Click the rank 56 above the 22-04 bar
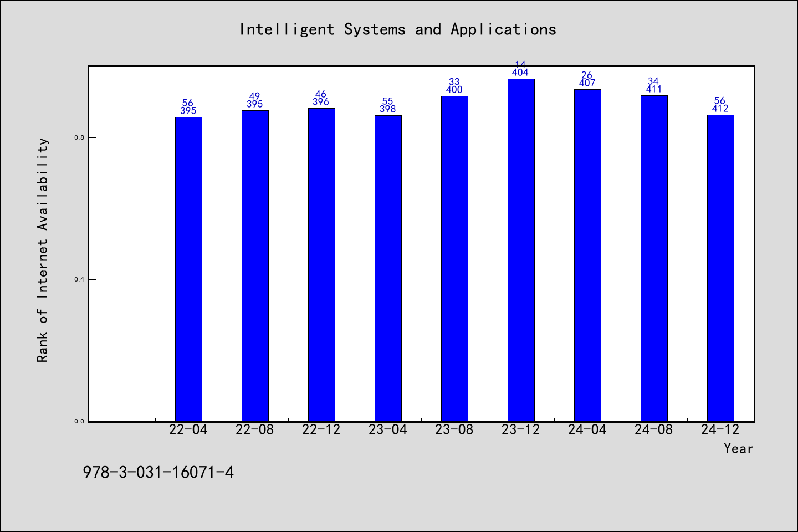Image resolution: width=798 pixels, height=532 pixels. click(188, 103)
